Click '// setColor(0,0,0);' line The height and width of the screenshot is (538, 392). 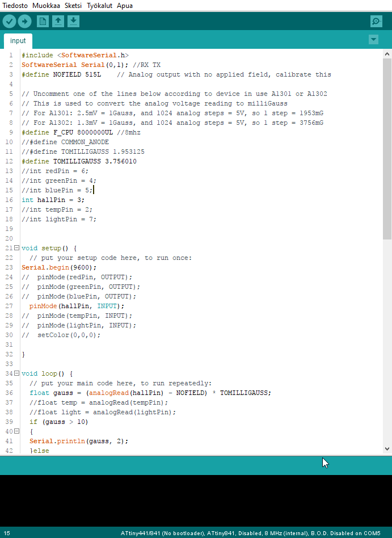coord(61,335)
